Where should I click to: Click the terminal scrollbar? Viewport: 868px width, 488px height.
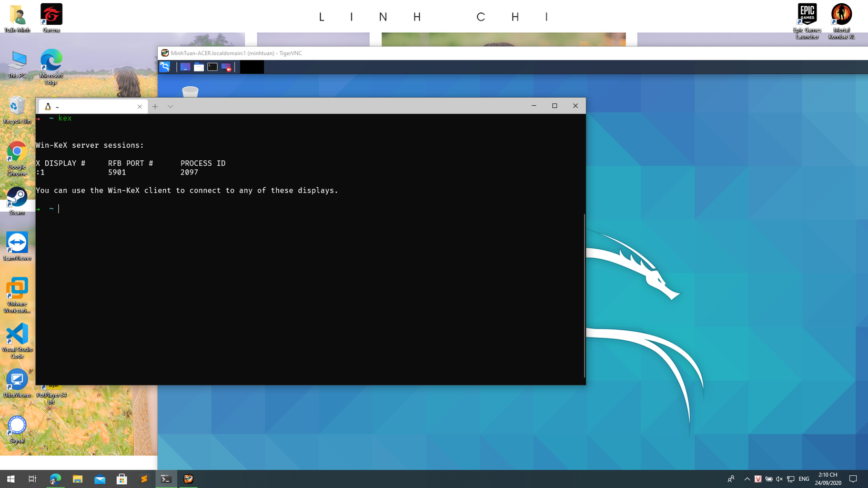click(584, 294)
